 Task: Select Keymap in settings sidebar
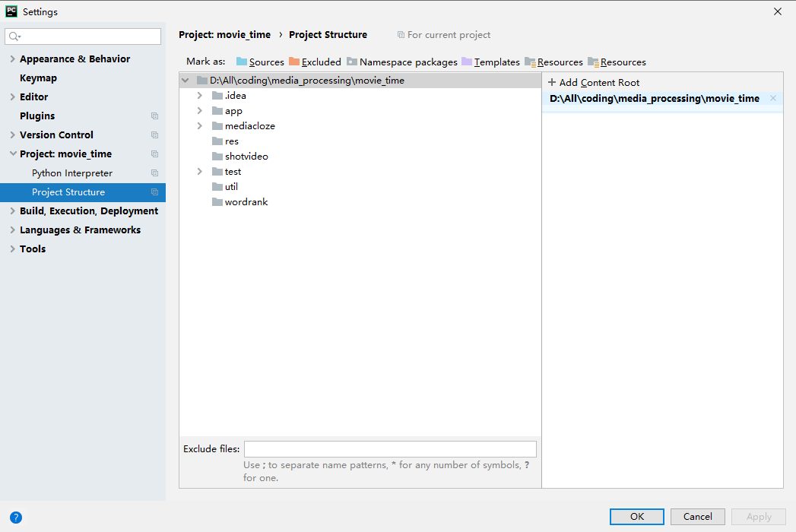[38, 78]
